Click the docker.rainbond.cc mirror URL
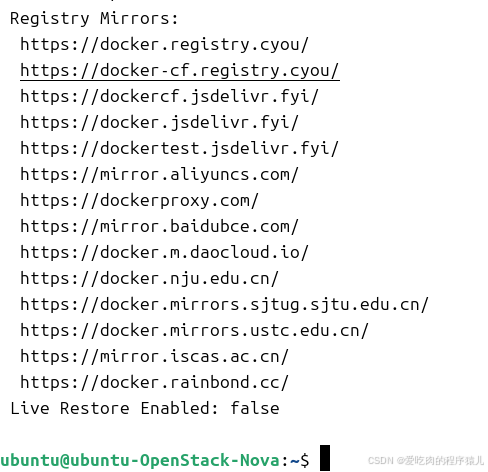This screenshot has height=472, width=488. [x=154, y=383]
